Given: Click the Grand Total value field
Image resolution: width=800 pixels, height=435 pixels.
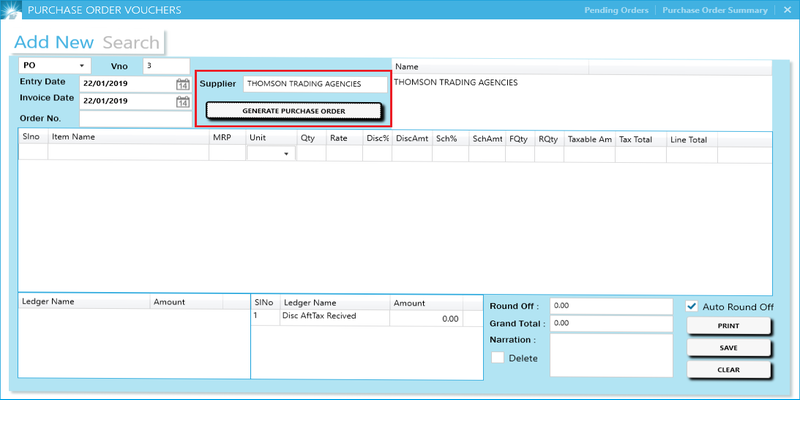Looking at the screenshot, I should pyautogui.click(x=611, y=323).
